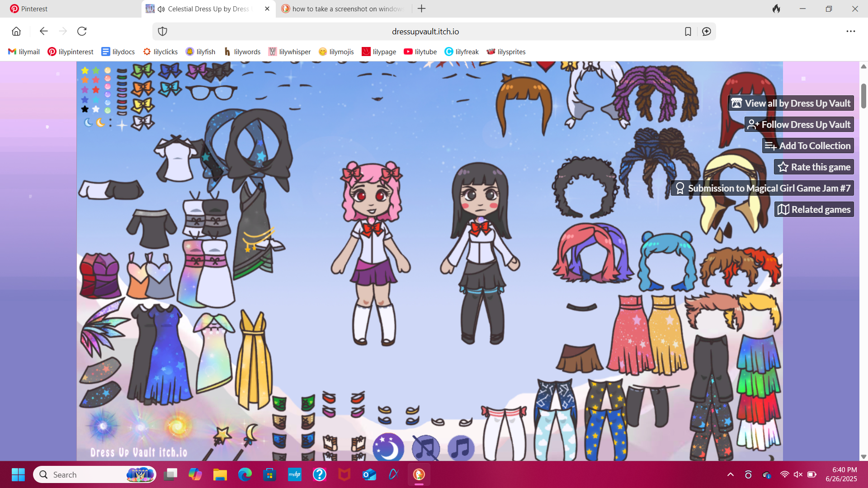This screenshot has height=488, width=868.
Task: Select the yellow star sticker
Action: click(x=85, y=70)
